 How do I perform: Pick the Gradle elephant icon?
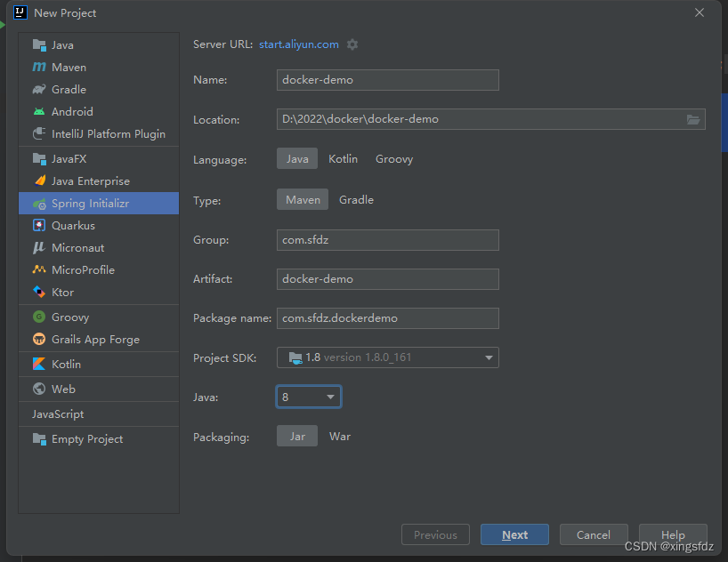click(39, 89)
